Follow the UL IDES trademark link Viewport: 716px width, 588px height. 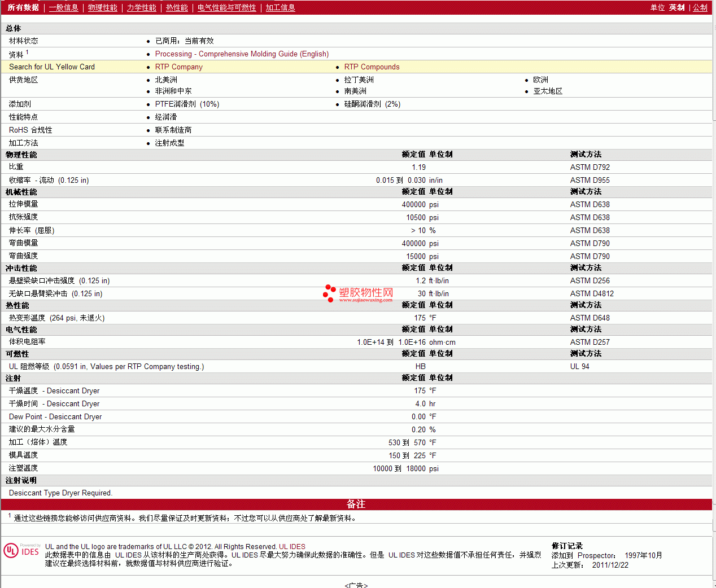point(292,546)
